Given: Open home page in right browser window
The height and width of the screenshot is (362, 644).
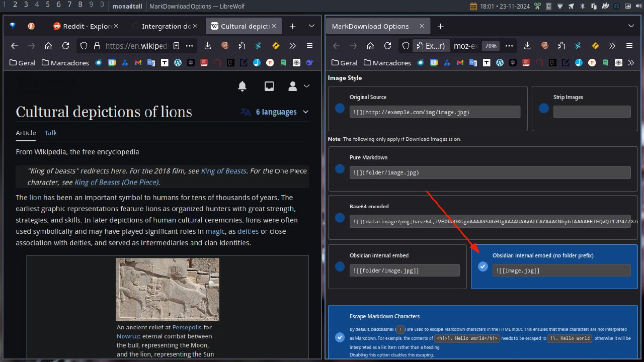Looking at the screenshot, I should (370, 46).
